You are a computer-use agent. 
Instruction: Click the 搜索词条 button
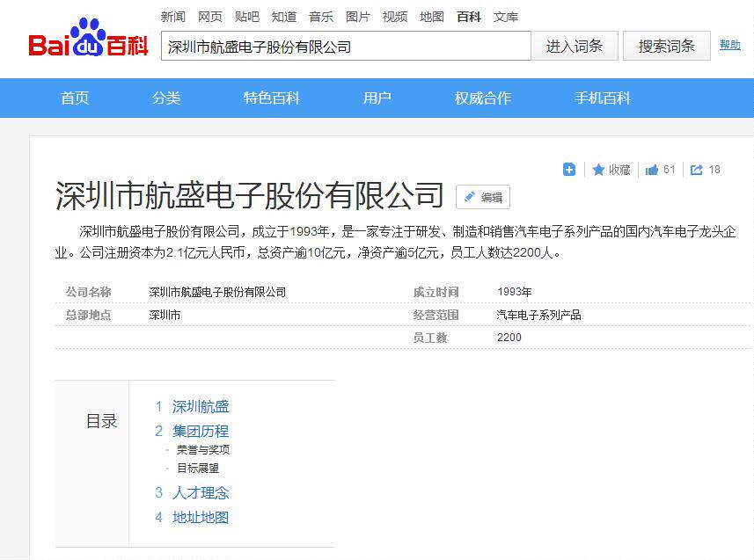click(667, 46)
